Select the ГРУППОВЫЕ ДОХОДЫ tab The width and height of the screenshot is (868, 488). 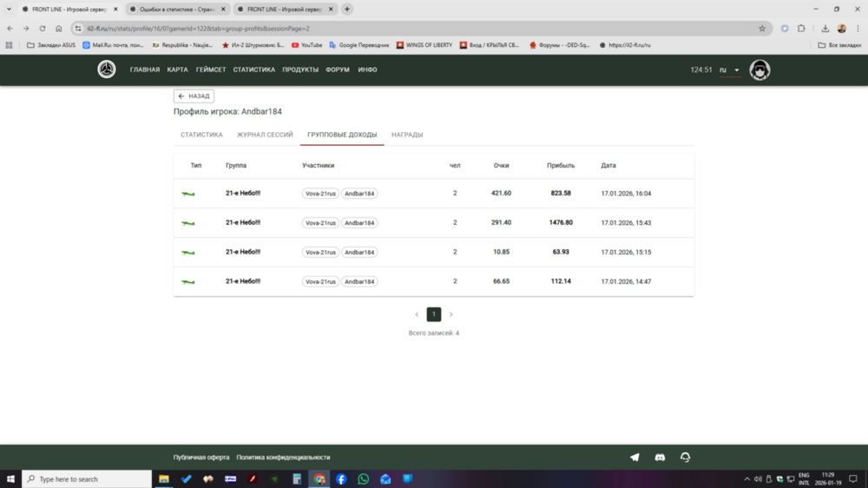(342, 135)
